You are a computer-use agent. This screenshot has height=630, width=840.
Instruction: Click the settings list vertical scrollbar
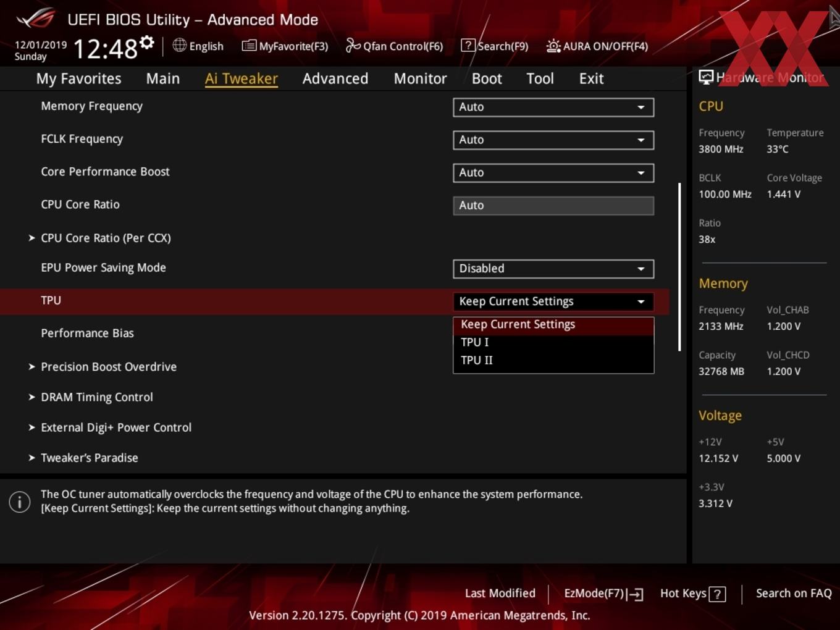point(679,267)
